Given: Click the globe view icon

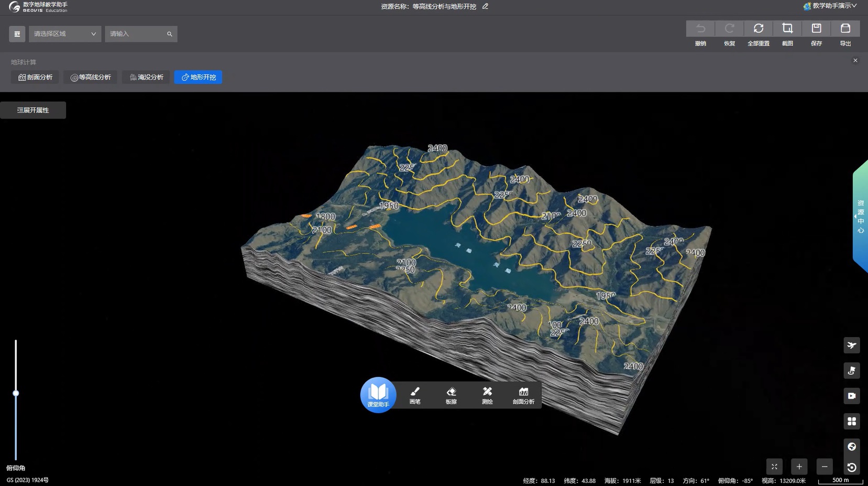Looking at the screenshot, I should tap(852, 447).
